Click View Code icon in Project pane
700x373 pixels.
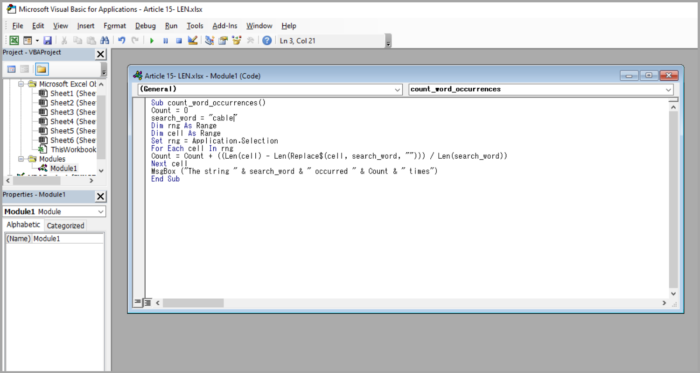click(12, 69)
